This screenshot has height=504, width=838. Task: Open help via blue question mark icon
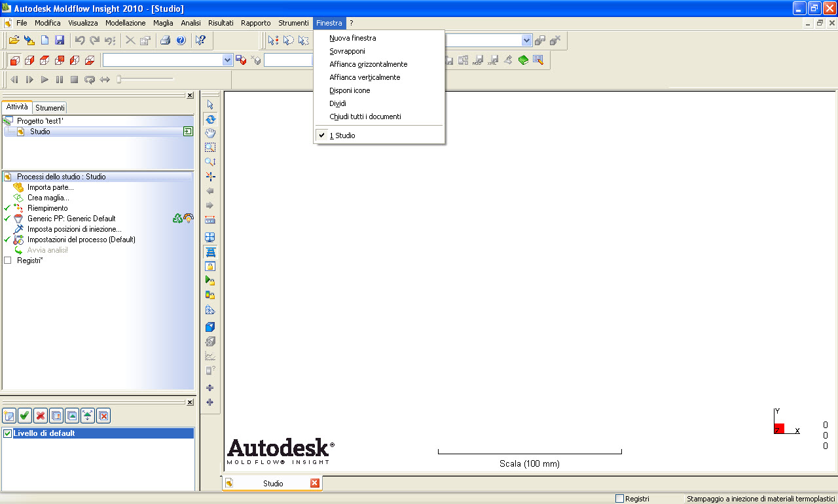click(x=181, y=41)
